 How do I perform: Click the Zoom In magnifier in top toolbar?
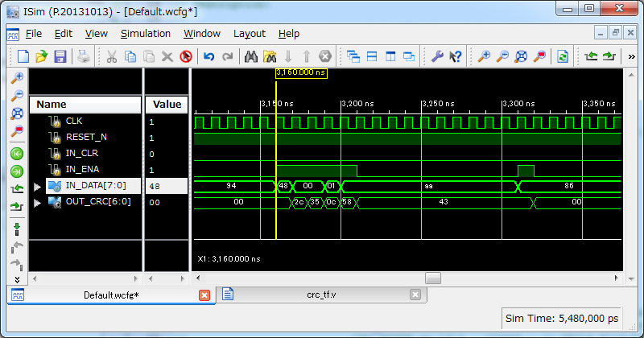pyautogui.click(x=485, y=56)
